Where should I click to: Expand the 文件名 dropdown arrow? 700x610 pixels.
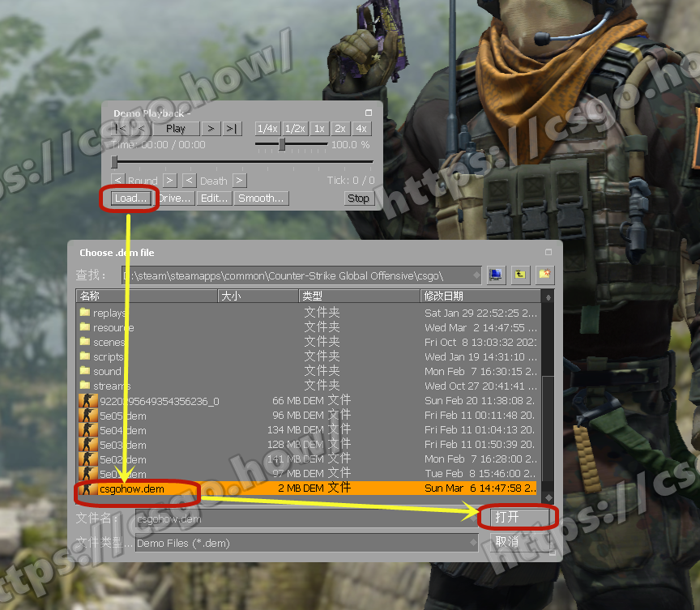pyautogui.click(x=473, y=518)
